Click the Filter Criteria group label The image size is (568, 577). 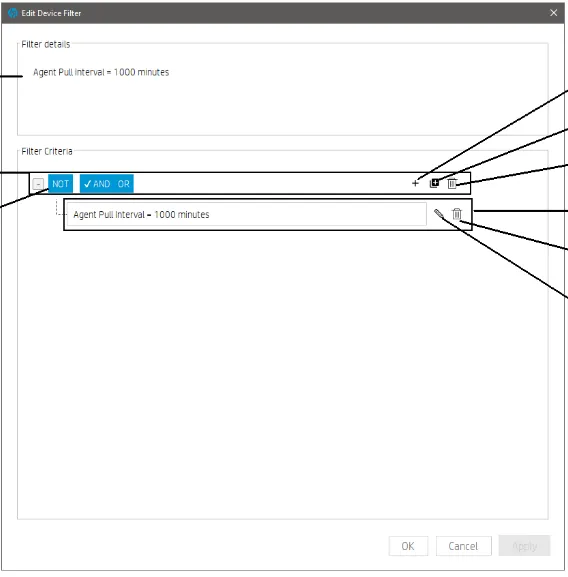pos(47,151)
